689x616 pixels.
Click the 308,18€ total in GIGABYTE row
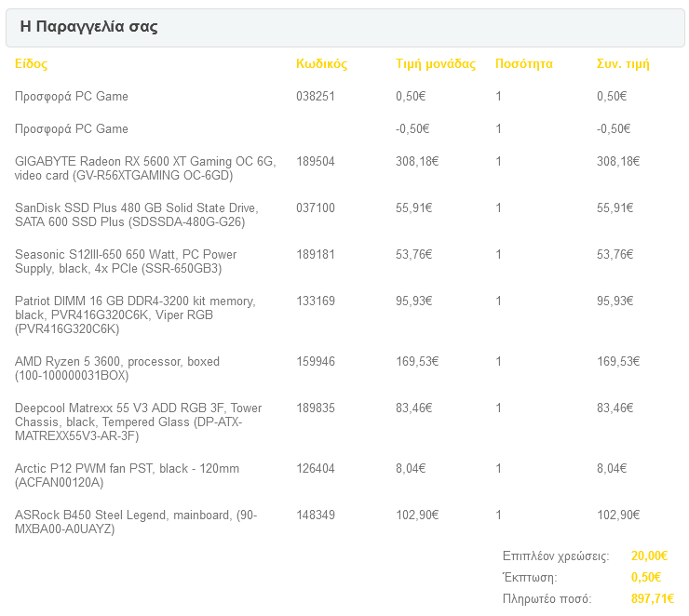click(618, 161)
